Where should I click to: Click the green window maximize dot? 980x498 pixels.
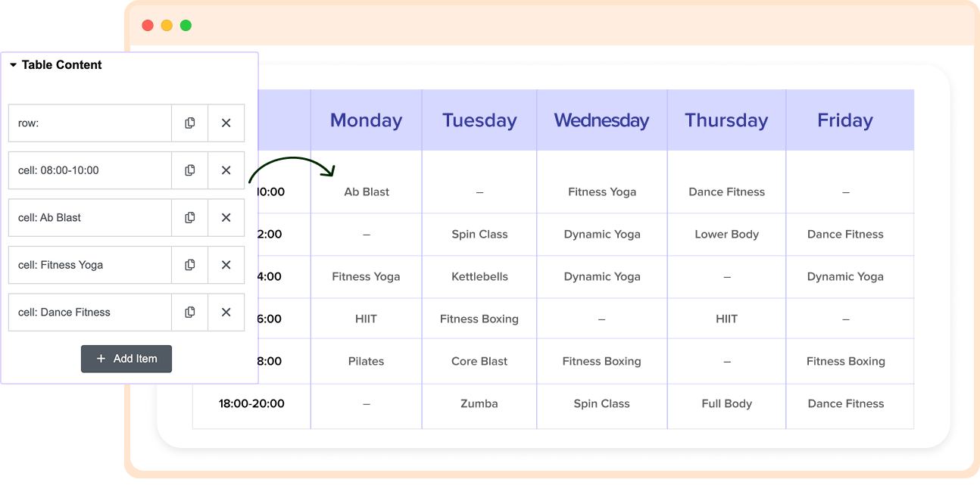click(x=186, y=26)
